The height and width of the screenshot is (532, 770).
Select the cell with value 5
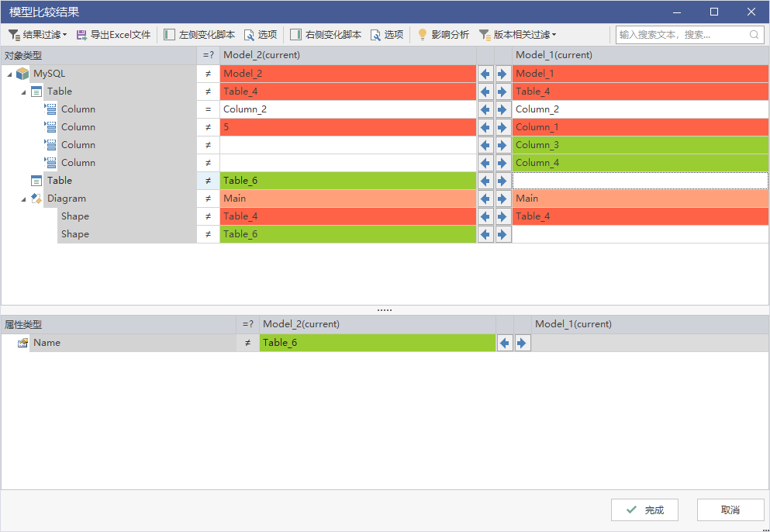[x=348, y=127]
